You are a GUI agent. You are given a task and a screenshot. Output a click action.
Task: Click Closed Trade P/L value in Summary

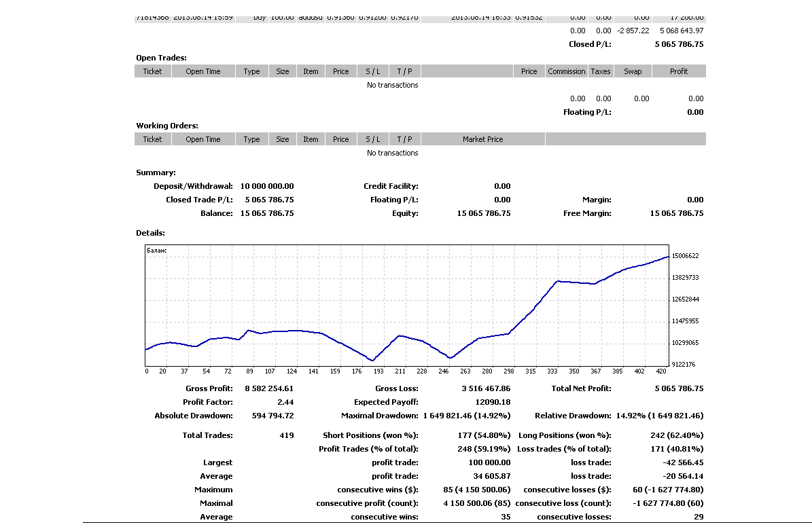(x=269, y=199)
